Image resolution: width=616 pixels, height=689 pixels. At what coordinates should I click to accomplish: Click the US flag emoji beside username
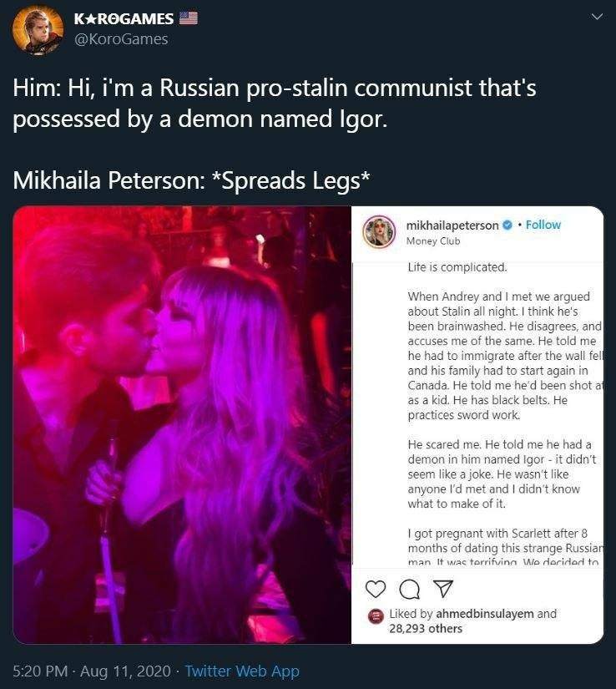(189, 18)
